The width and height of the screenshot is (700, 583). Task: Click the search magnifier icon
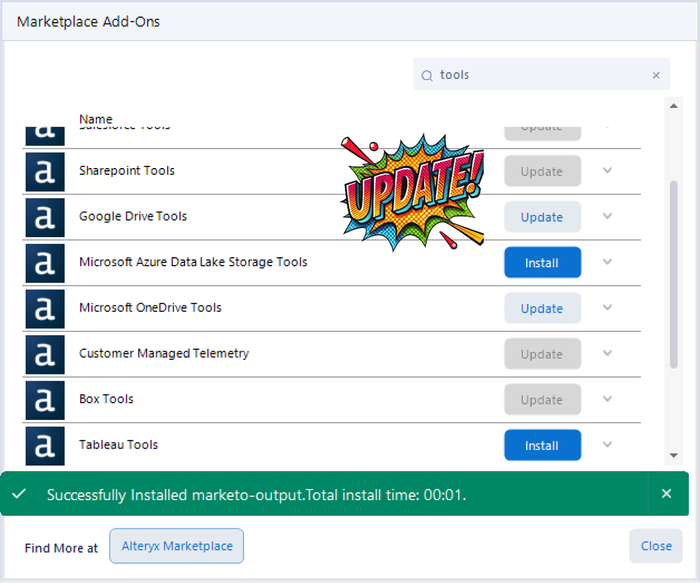coord(427,75)
